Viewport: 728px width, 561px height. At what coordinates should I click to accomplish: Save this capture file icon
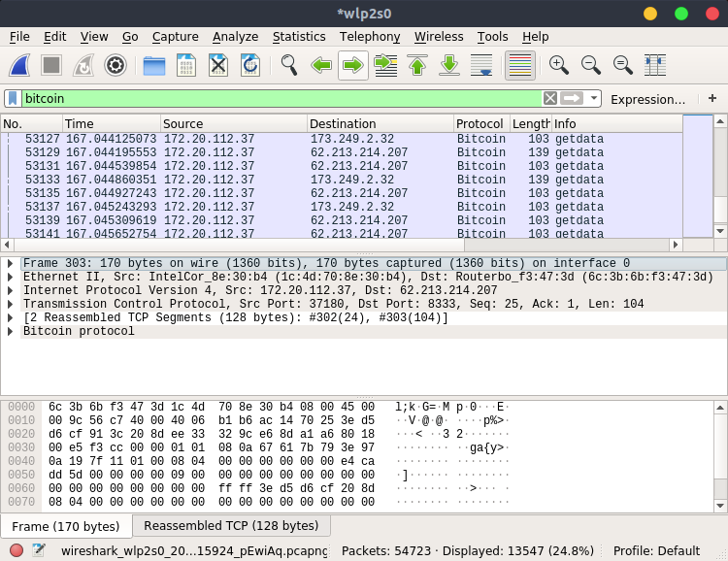coord(186,65)
